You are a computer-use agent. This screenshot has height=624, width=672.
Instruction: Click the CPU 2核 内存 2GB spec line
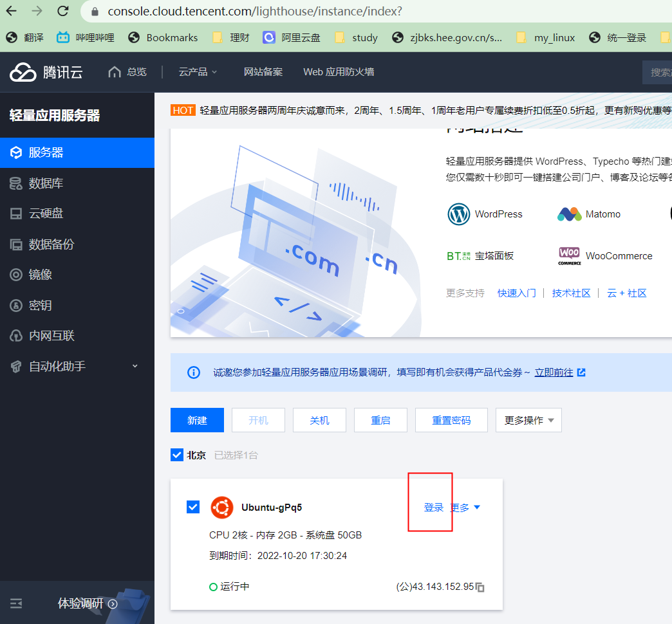tap(285, 535)
